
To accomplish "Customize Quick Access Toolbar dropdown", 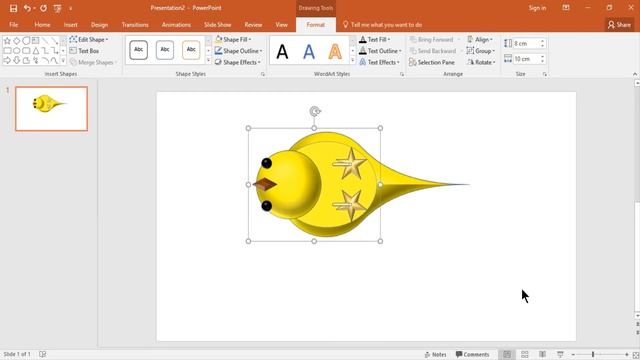I will coord(70,8).
